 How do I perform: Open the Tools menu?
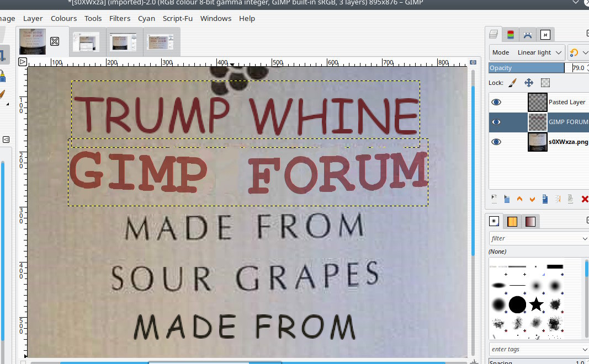(93, 18)
